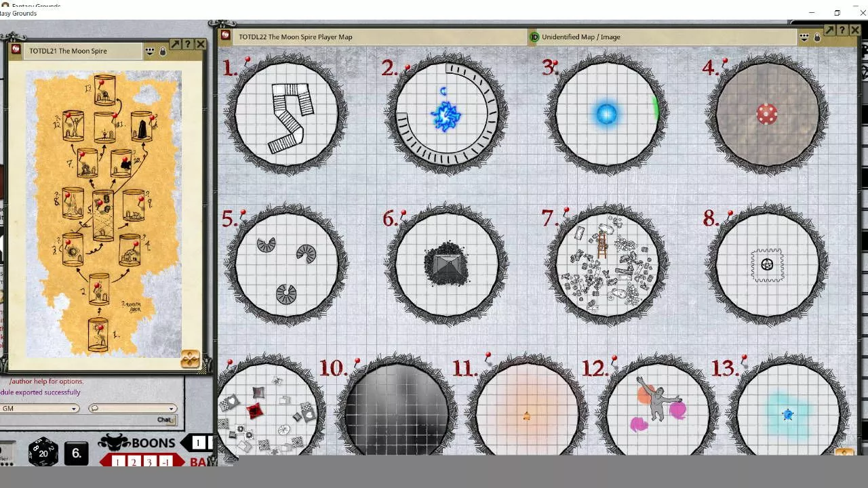Select the red pin next to room 7
This screenshot has height=488, width=868.
(566, 212)
